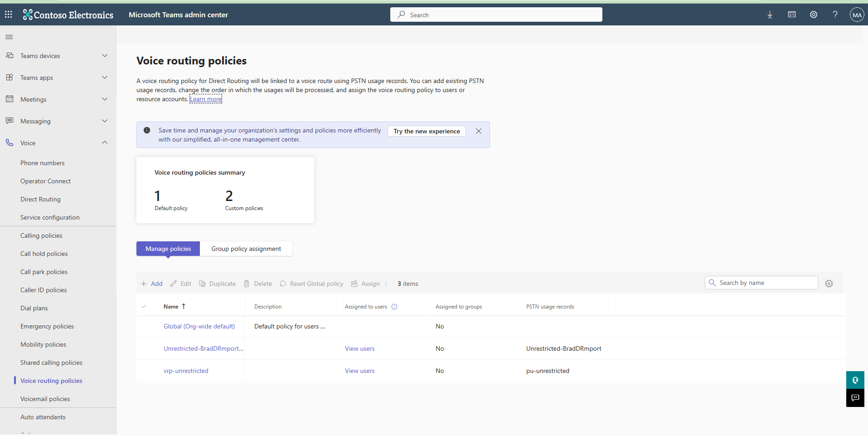
Task: Add a new voice routing policy
Action: (x=151, y=284)
